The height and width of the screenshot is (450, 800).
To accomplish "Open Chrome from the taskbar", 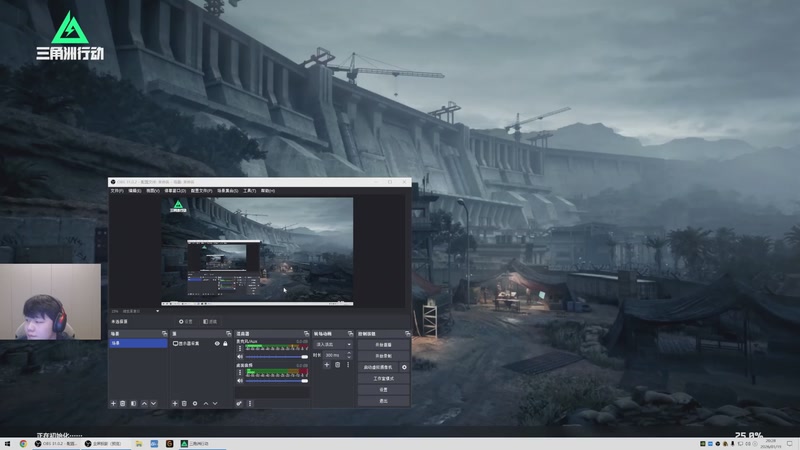I will point(23,444).
